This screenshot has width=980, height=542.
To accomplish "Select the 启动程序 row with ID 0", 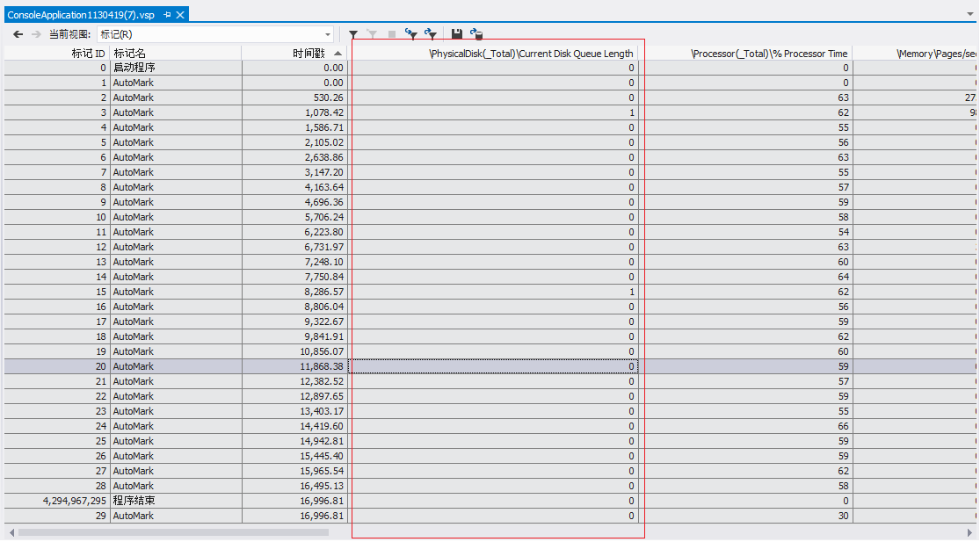I will coord(130,68).
